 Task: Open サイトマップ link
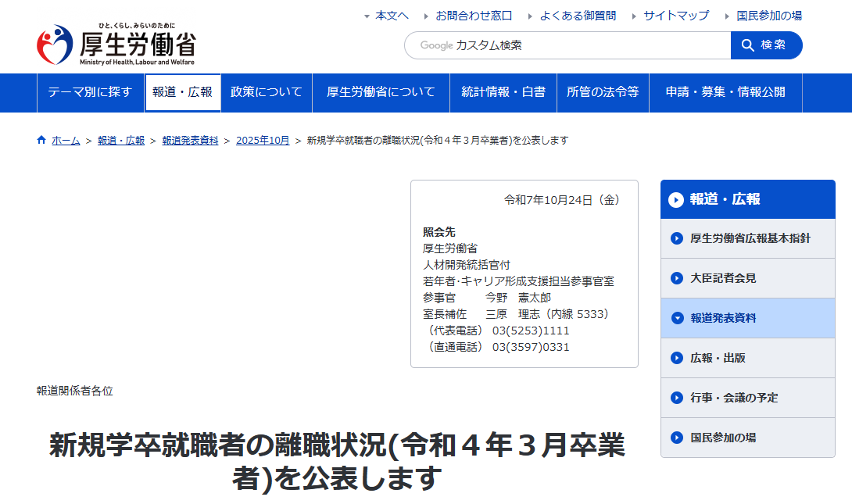pos(676,16)
